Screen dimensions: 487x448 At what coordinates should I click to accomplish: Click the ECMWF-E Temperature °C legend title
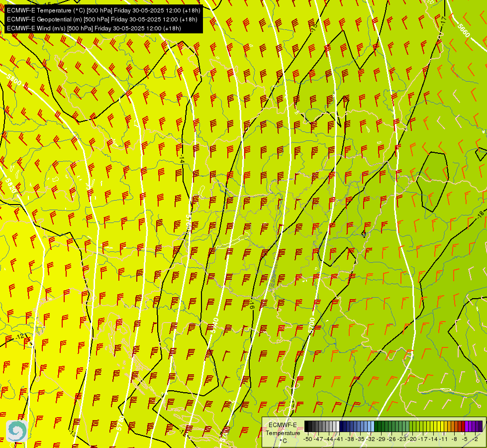click(283, 433)
